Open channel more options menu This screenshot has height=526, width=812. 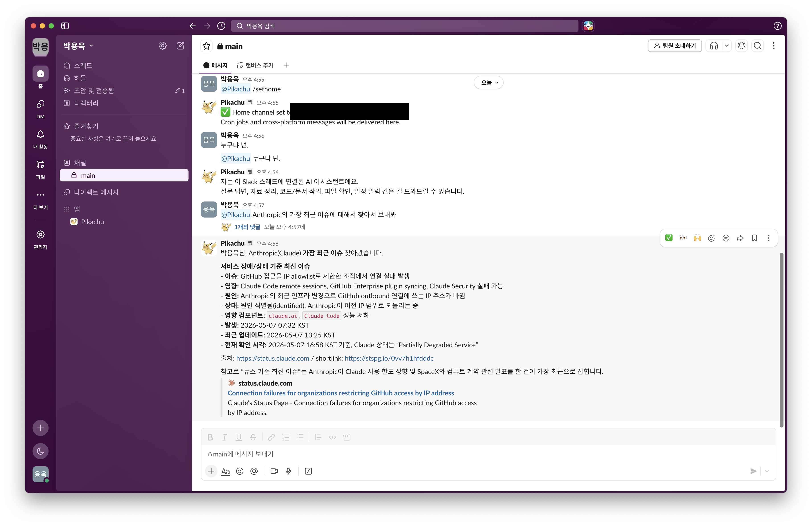pyautogui.click(x=773, y=46)
